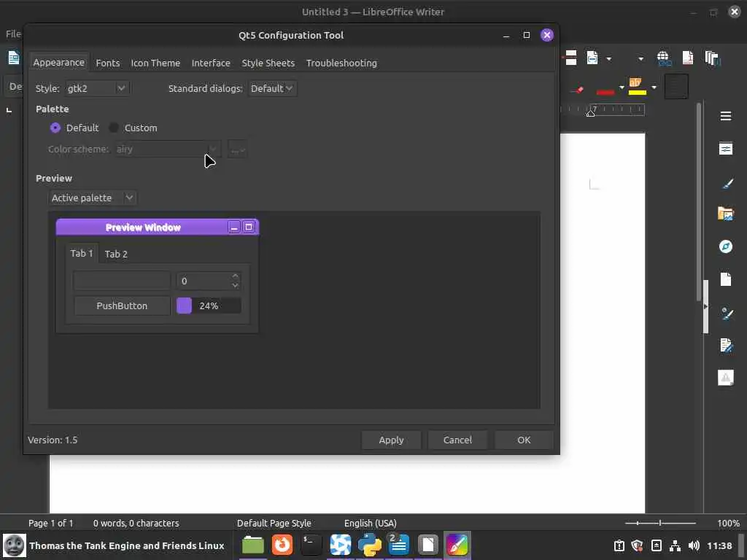Click Default Page Style in status bar
747x560 pixels.
(274, 524)
